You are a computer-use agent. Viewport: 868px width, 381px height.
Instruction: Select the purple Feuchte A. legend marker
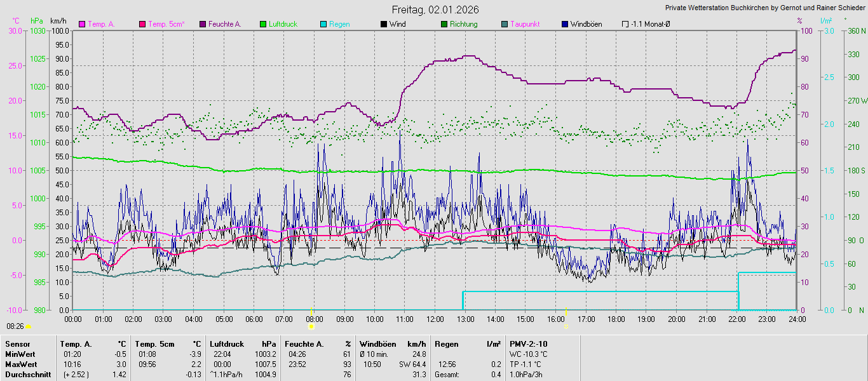click(203, 24)
